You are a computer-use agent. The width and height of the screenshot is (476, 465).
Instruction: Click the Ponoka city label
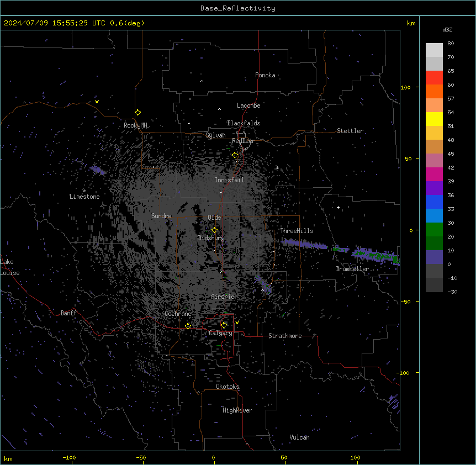[265, 75]
